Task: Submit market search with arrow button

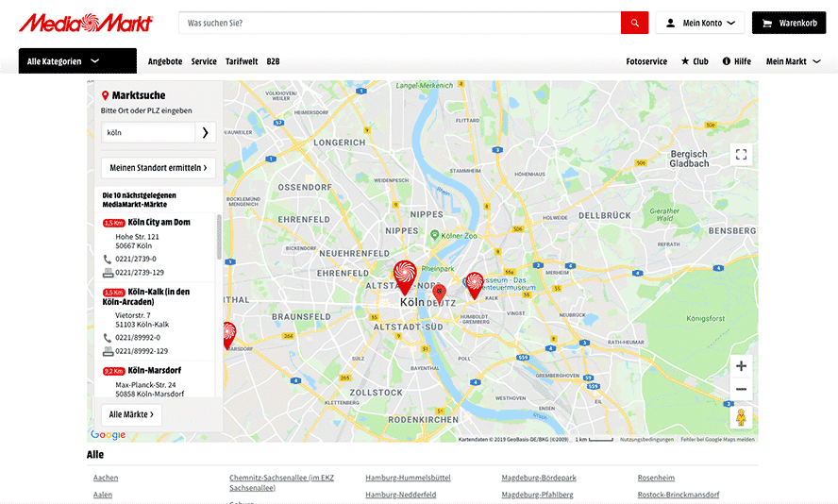Action: [206, 132]
